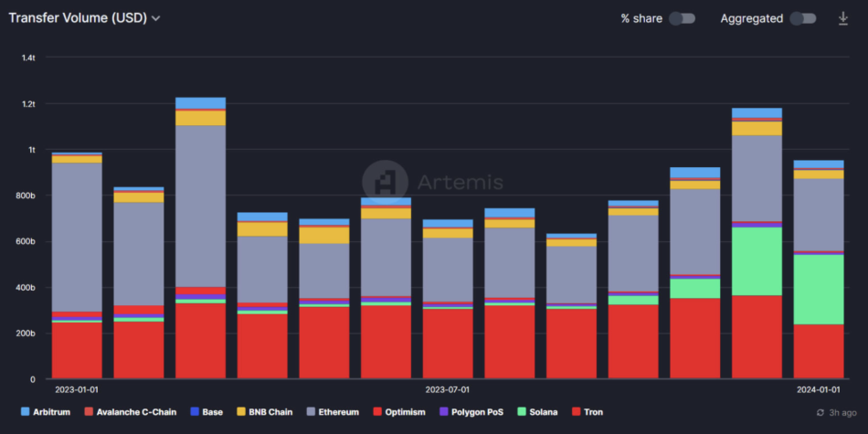Viewport: 868px width, 434px height.
Task: Click the Artemis logo watermark in the chart
Action: [384, 181]
